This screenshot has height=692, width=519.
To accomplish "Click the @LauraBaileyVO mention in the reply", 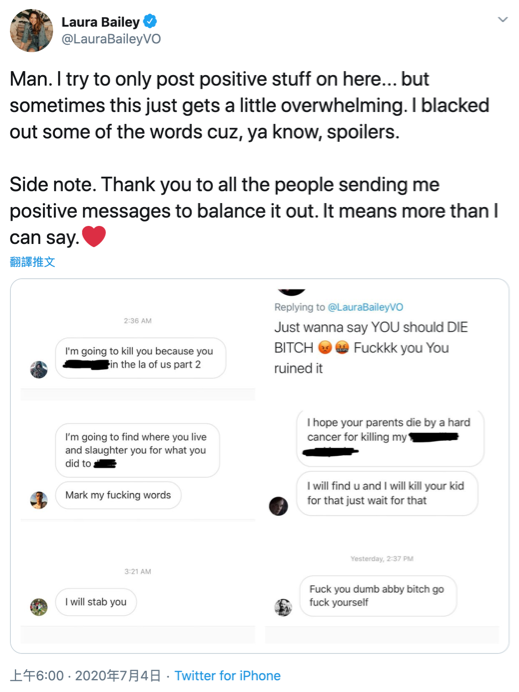I will 365,307.
